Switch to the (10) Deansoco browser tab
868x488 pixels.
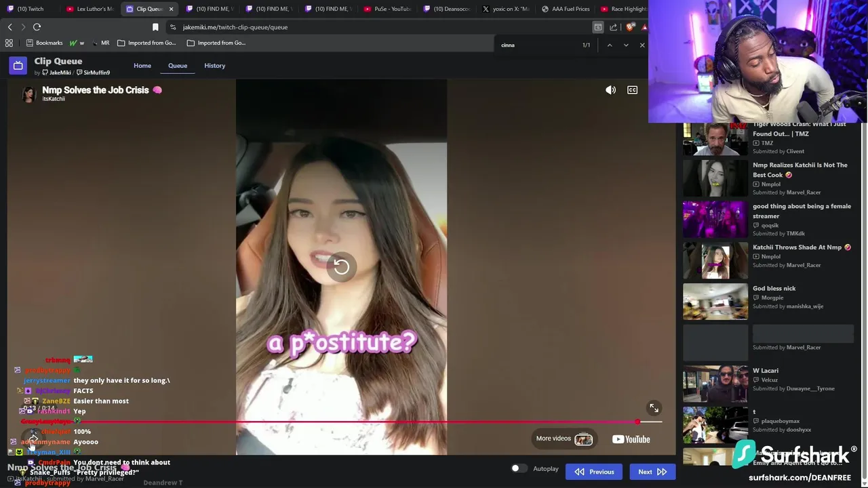(x=446, y=9)
